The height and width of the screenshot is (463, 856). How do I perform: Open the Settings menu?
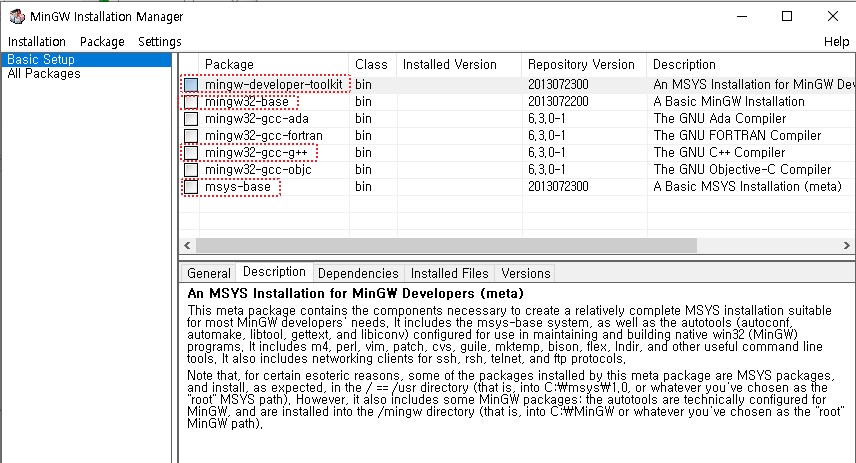(x=159, y=41)
